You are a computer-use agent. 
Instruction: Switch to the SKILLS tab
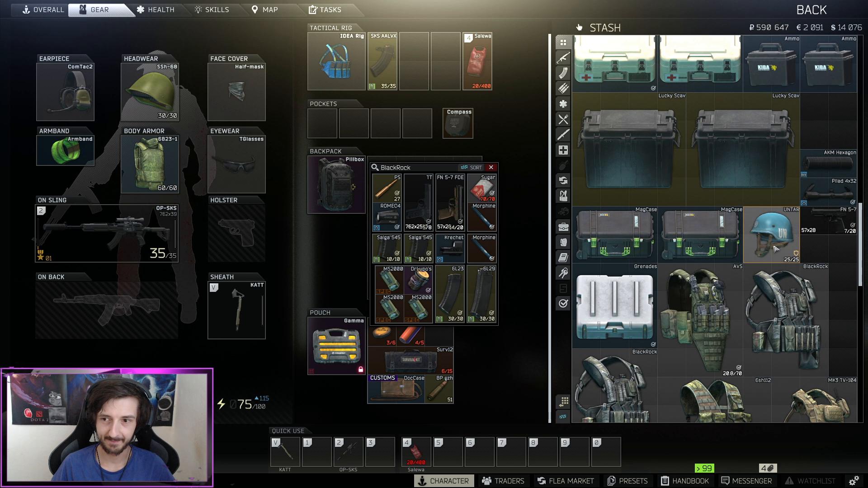pos(212,9)
